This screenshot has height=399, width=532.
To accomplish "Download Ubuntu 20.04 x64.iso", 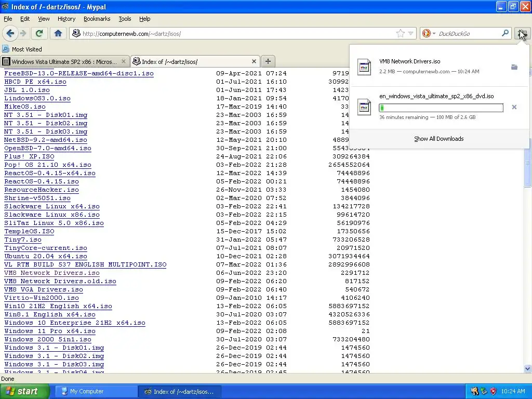I will coord(46,256).
